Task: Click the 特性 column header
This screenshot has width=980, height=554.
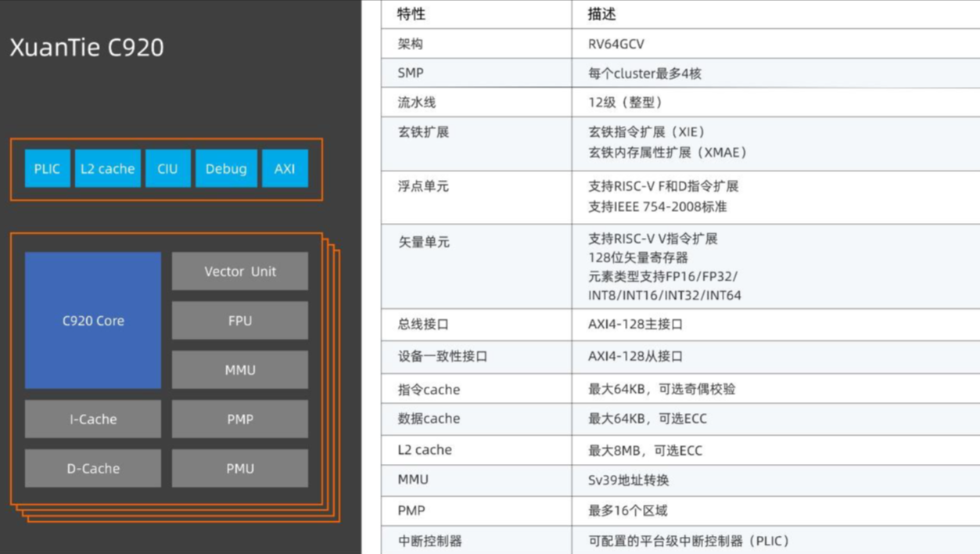Action: click(x=411, y=14)
